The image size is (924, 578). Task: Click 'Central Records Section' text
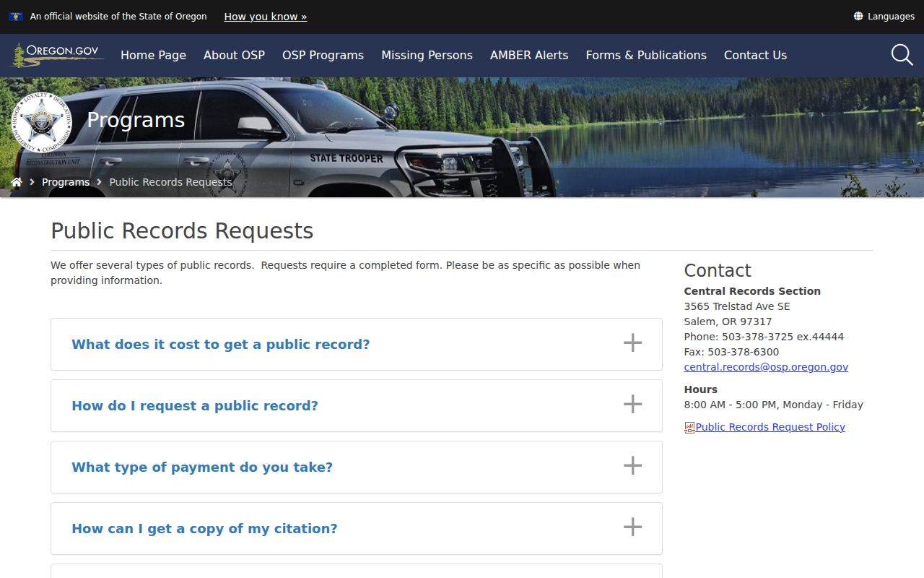(752, 291)
